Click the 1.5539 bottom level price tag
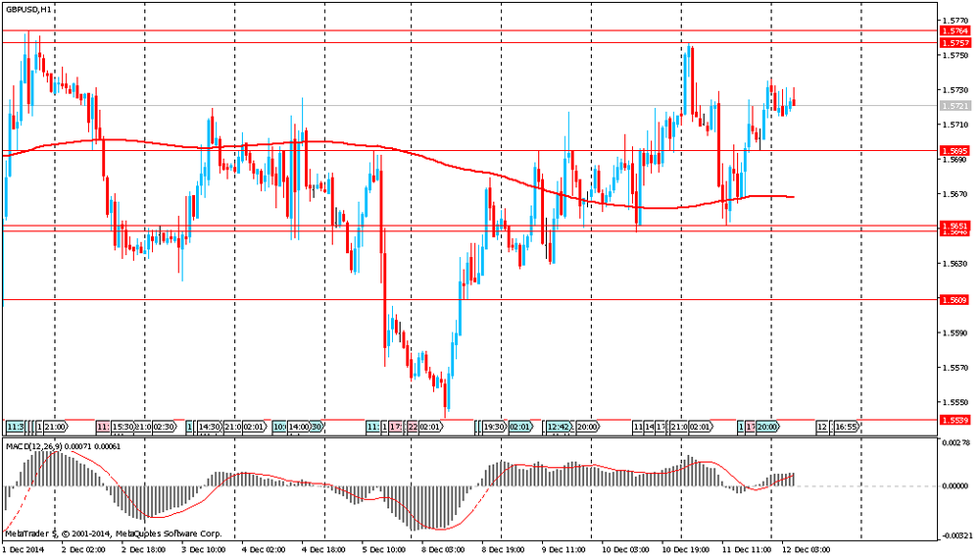Screen dimensions: 980x560 (x=954, y=420)
